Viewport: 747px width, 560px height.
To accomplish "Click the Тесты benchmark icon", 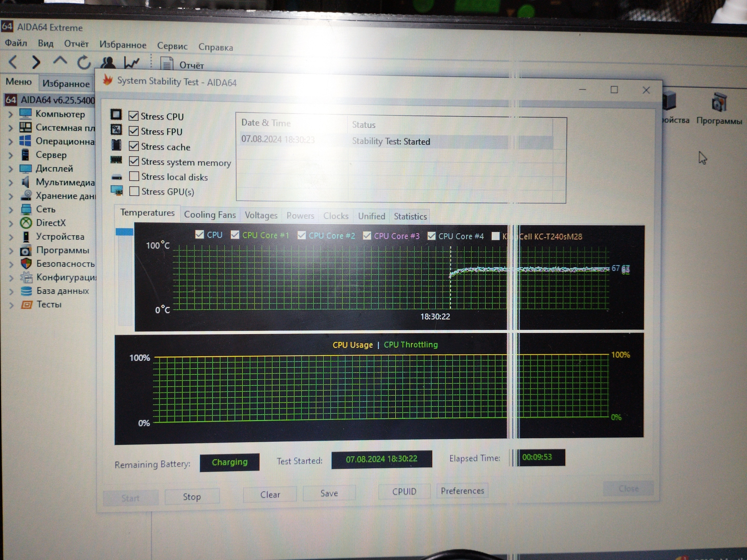I will [26, 304].
